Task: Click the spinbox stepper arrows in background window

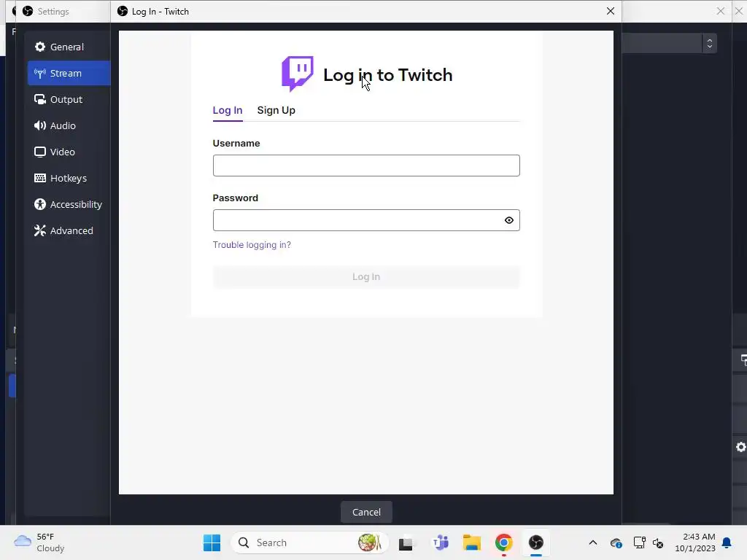Action: tap(709, 43)
